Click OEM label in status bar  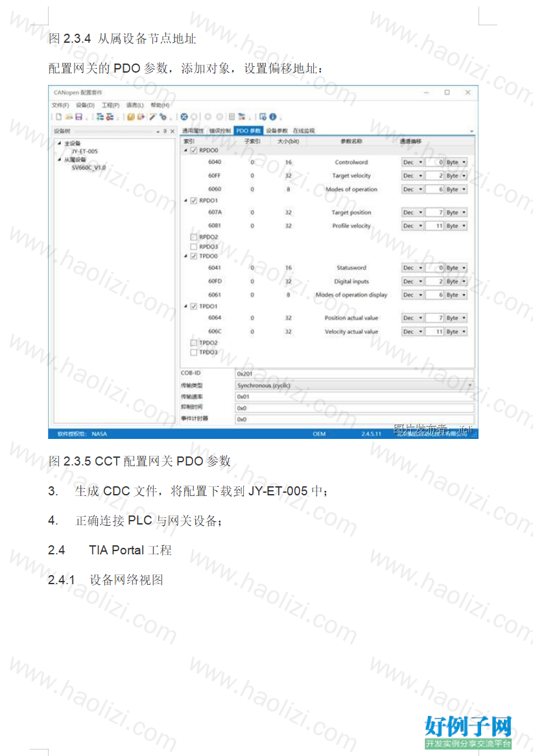point(319,434)
